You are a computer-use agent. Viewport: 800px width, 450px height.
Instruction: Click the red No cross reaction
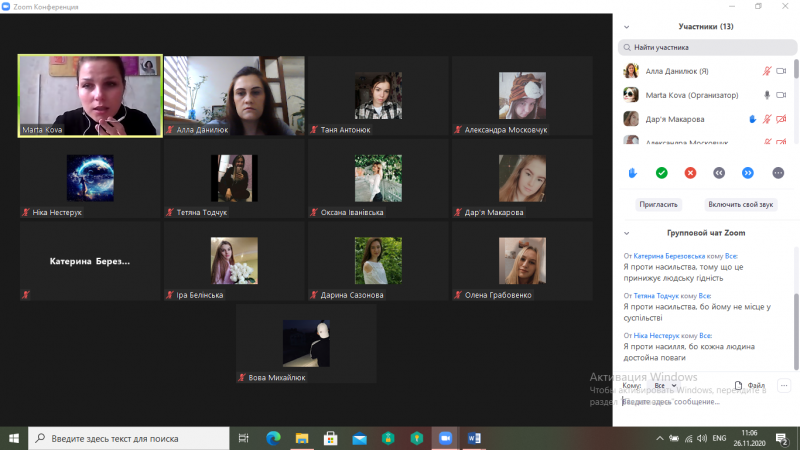pyautogui.click(x=690, y=173)
